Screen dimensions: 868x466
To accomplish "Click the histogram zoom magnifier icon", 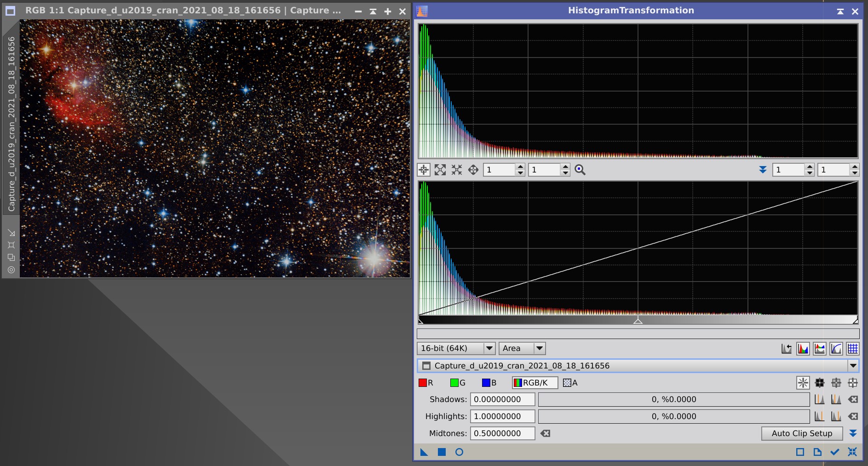I will point(580,170).
